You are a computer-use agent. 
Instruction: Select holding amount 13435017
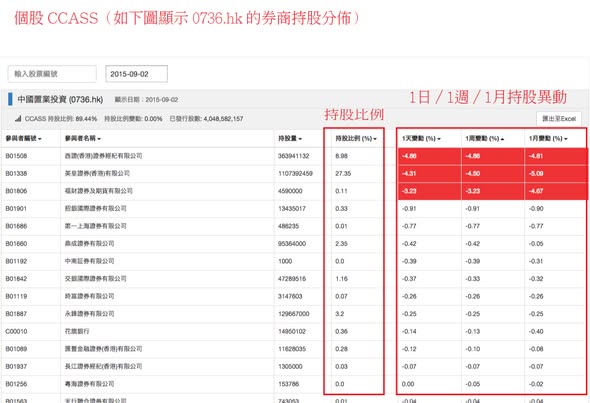tap(292, 208)
